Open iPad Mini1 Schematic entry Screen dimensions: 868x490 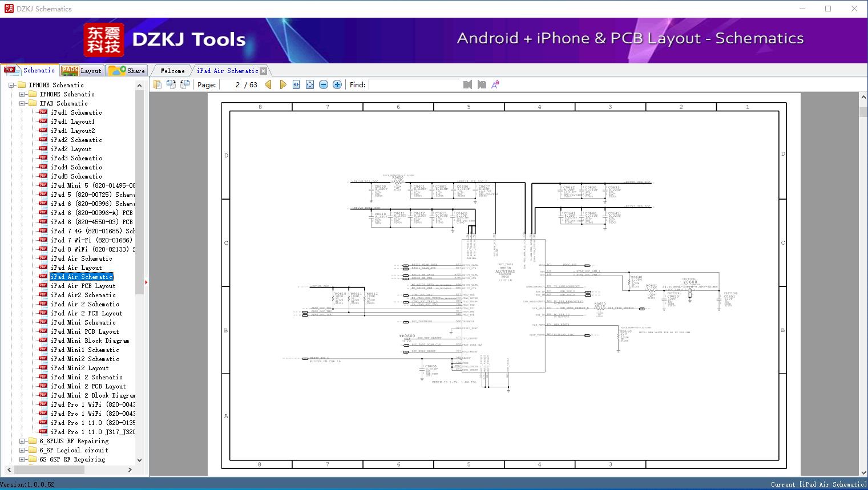pyautogui.click(x=85, y=350)
